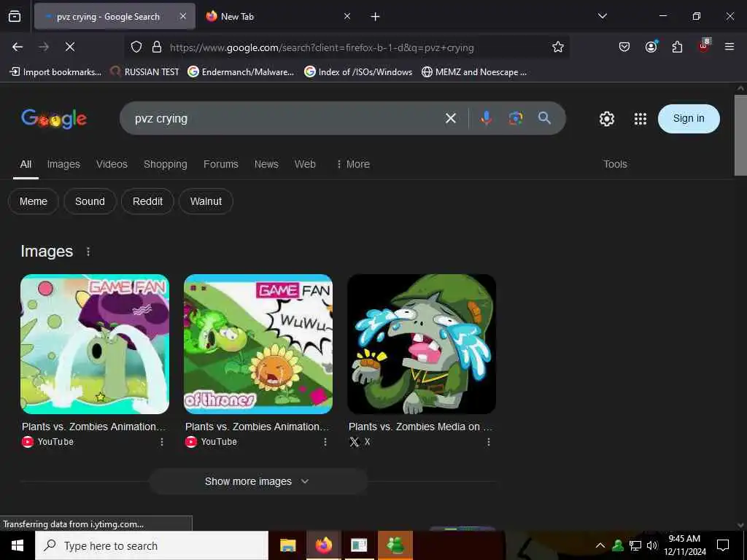Start Google voice search microphone
Image resolution: width=747 pixels, height=560 pixels.
click(486, 119)
